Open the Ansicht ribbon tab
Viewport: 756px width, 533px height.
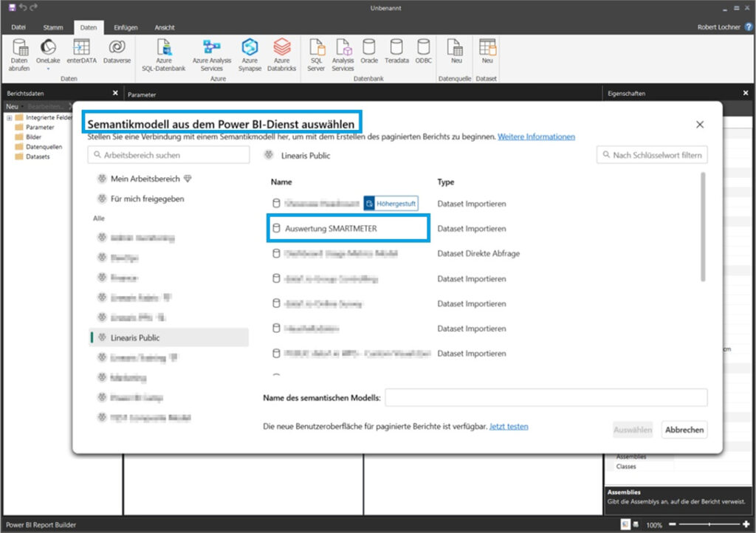point(164,27)
